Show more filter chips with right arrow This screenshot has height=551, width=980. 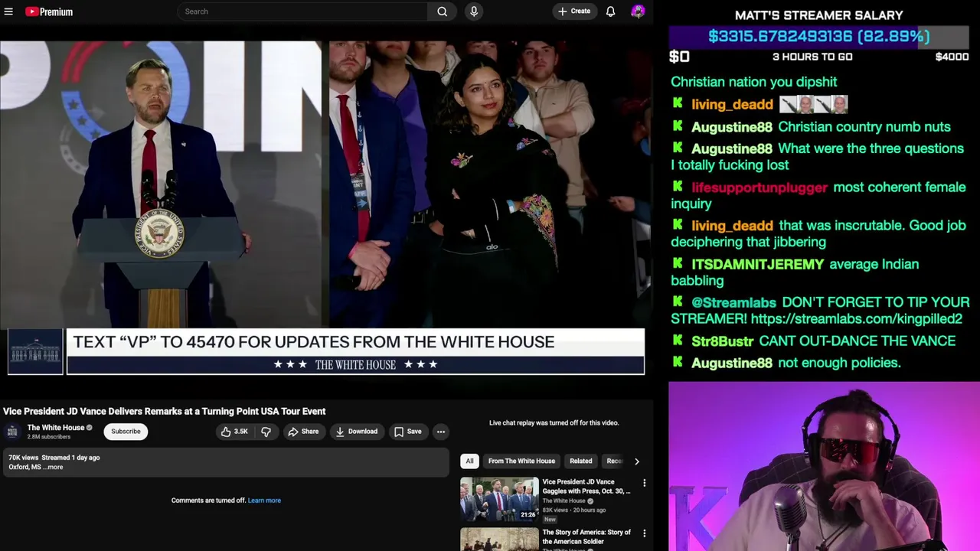[x=636, y=461]
